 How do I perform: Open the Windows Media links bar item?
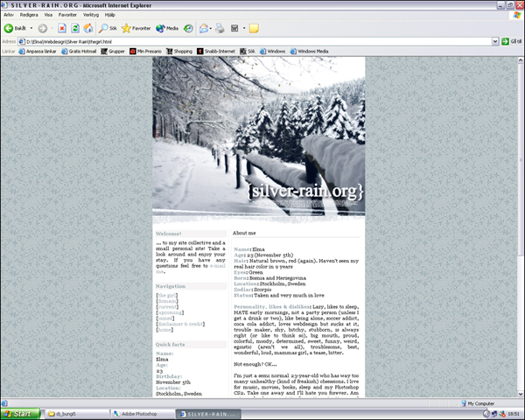[x=309, y=52]
